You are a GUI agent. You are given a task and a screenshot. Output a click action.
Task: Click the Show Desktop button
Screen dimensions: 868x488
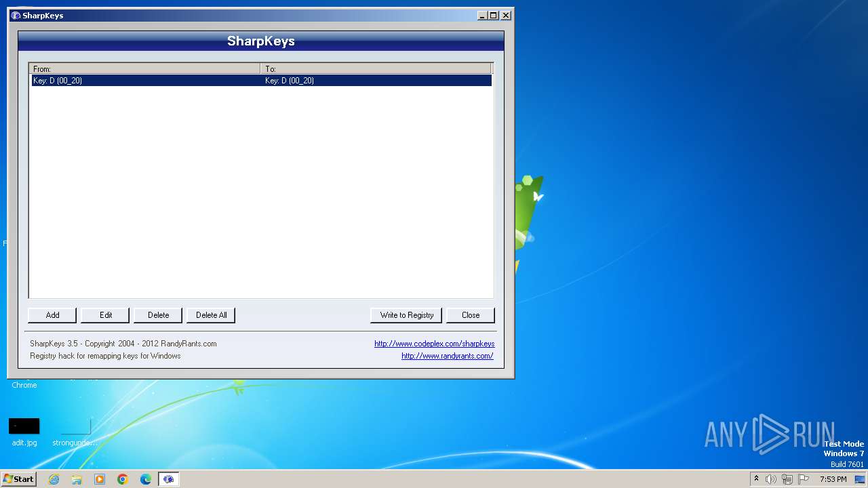click(x=860, y=479)
